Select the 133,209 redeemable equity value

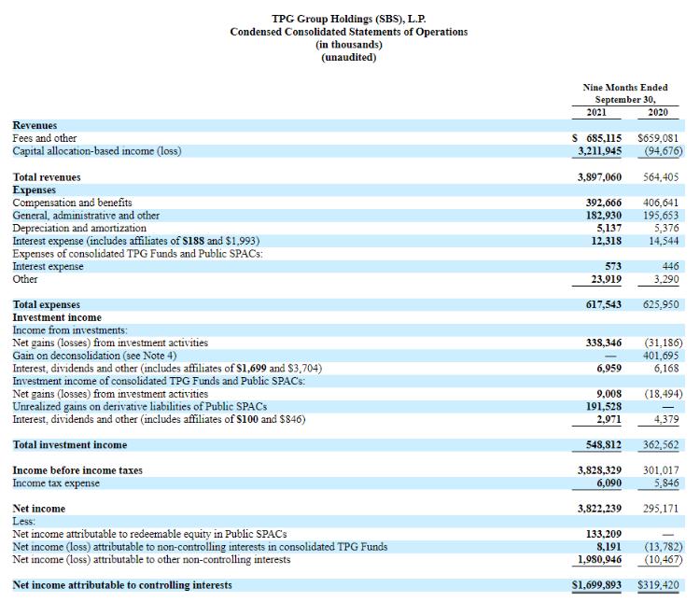(x=604, y=534)
